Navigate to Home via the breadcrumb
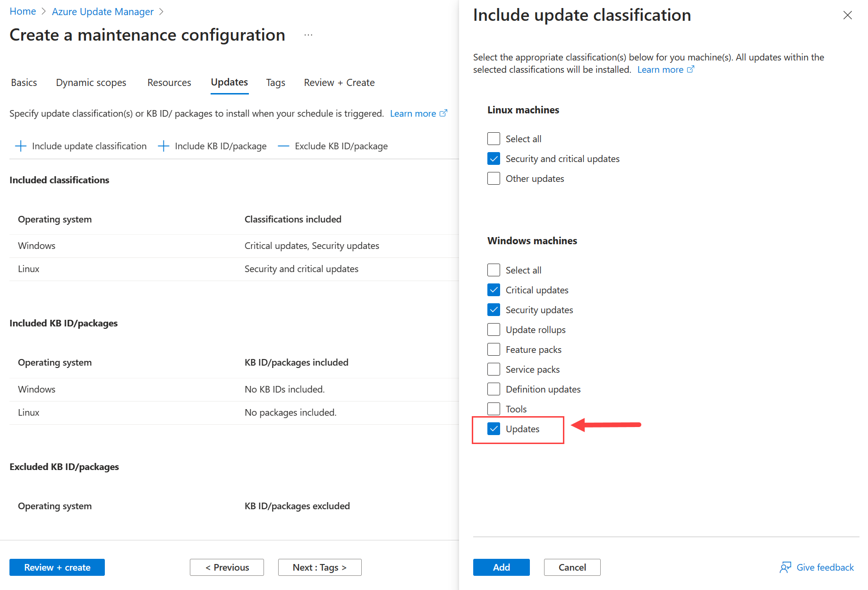This screenshot has width=868, height=590. (23, 11)
